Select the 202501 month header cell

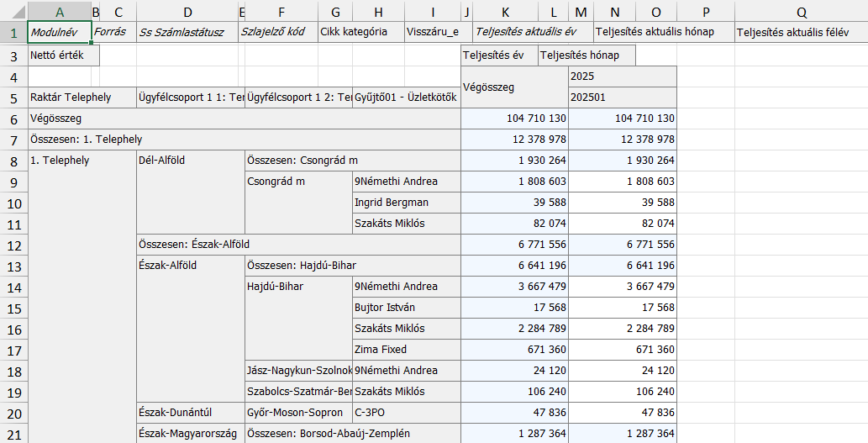click(x=622, y=98)
